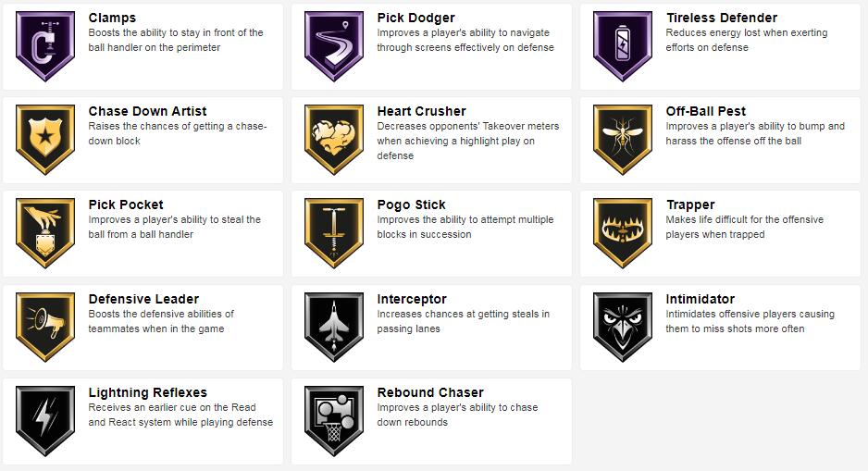Pick the Pick Pocket hand badge icon
868x471 pixels.
(x=45, y=233)
